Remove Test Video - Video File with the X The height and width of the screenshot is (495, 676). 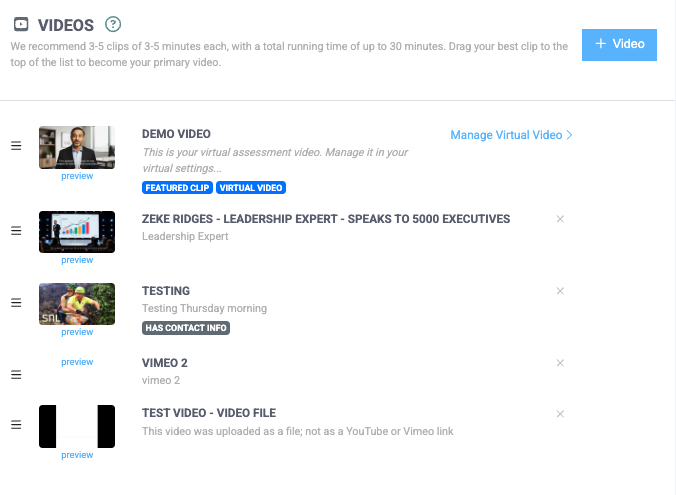tap(560, 414)
